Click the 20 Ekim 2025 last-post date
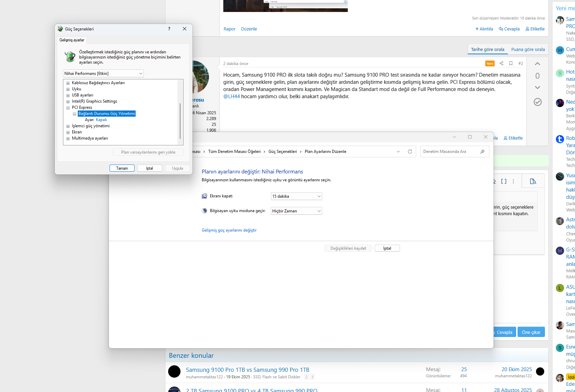The height and width of the screenshot is (392, 575). click(517, 369)
